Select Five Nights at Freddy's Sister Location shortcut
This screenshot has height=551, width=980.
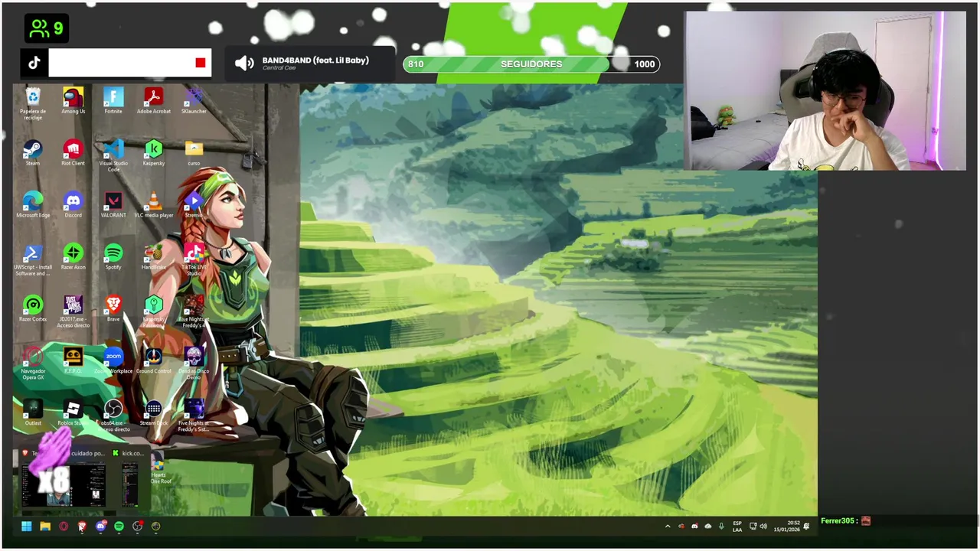(x=194, y=416)
